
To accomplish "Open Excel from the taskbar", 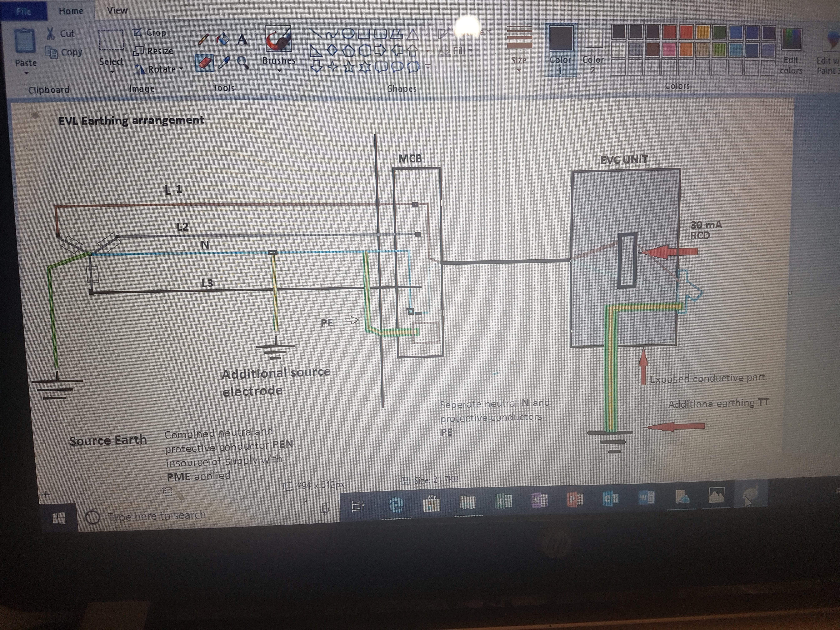I will click(504, 501).
